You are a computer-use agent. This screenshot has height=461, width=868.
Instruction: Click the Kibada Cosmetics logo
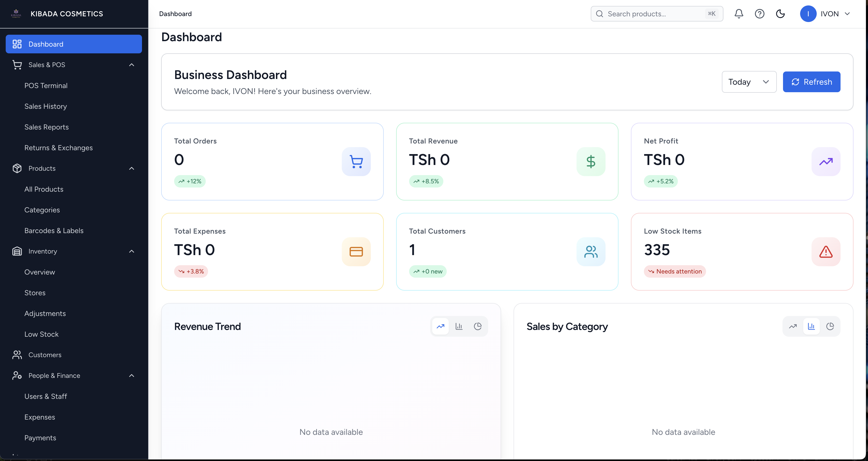[16, 14]
